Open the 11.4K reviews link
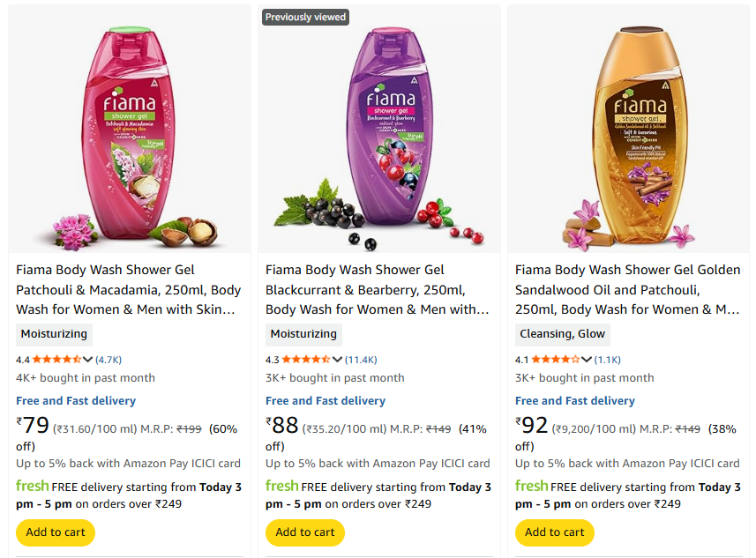Screen dimensions: 756x558 pos(361,360)
